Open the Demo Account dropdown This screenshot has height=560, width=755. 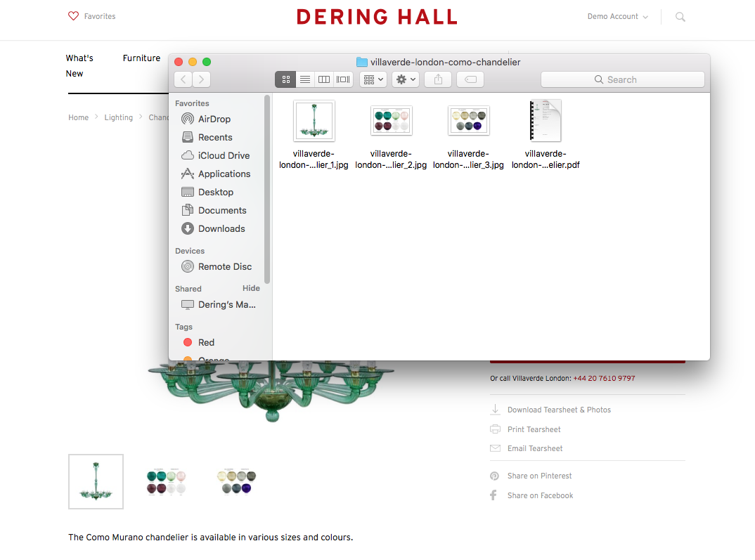617,16
